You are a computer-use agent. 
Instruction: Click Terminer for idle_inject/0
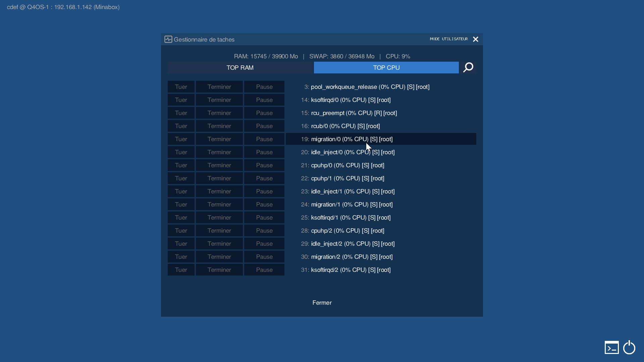pyautogui.click(x=219, y=152)
